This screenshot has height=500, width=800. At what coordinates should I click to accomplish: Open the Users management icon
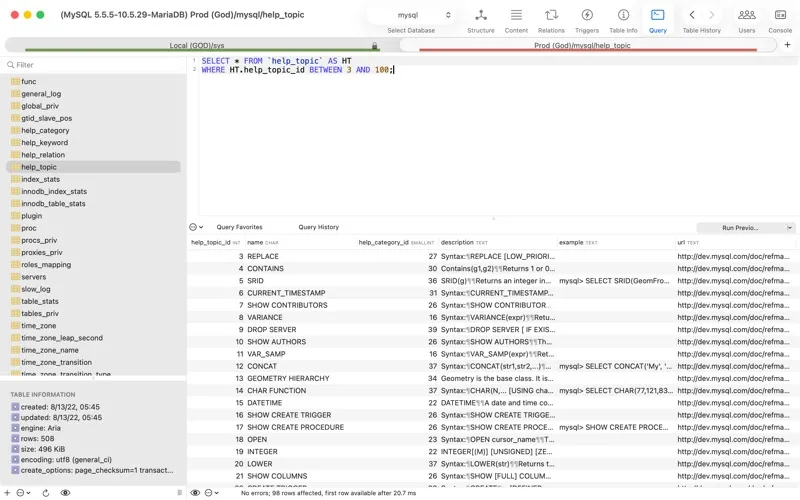(x=746, y=15)
